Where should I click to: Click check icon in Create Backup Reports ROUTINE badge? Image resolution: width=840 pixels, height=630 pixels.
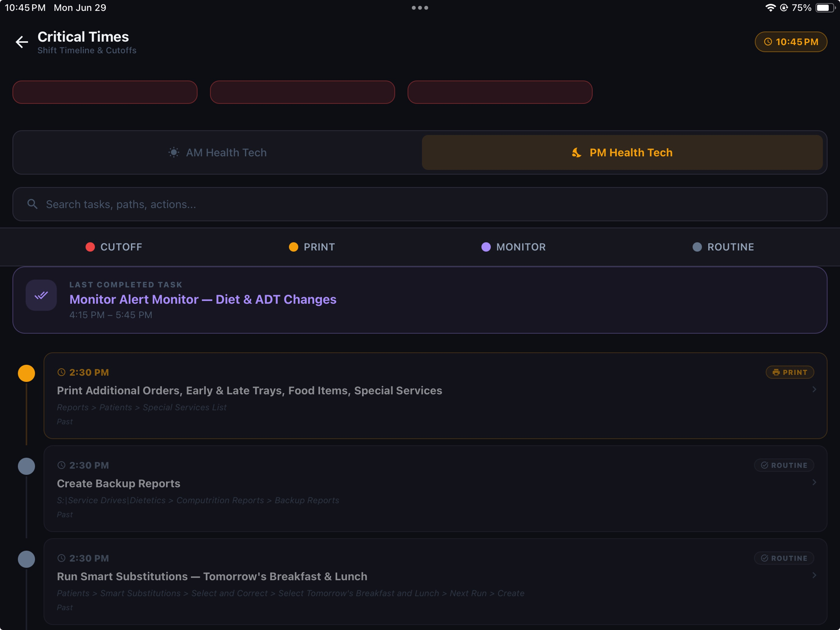pos(764,465)
